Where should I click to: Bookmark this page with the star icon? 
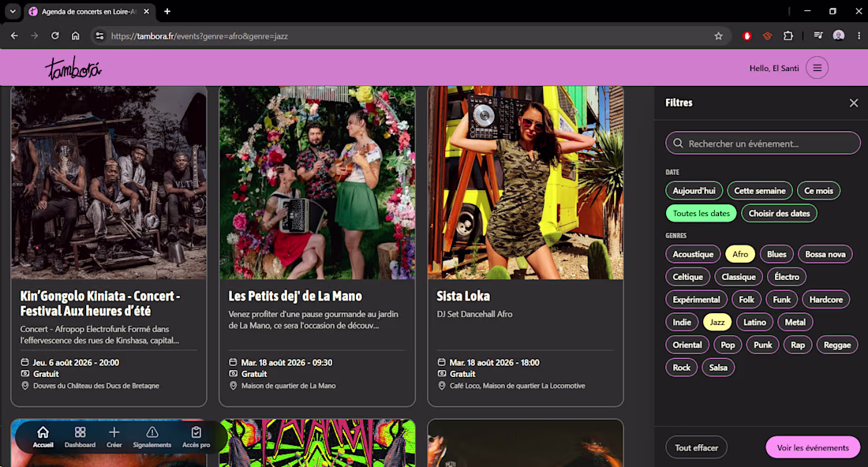click(719, 36)
